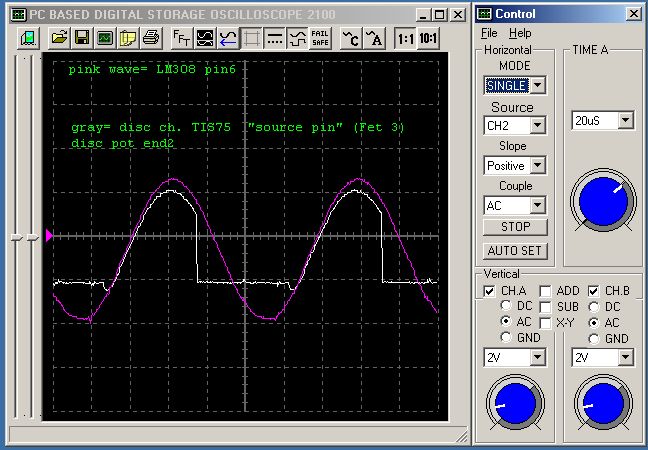Viewport: 648px width, 450px height.
Task: Toggle the grid display toolbar icon
Action: (251, 38)
